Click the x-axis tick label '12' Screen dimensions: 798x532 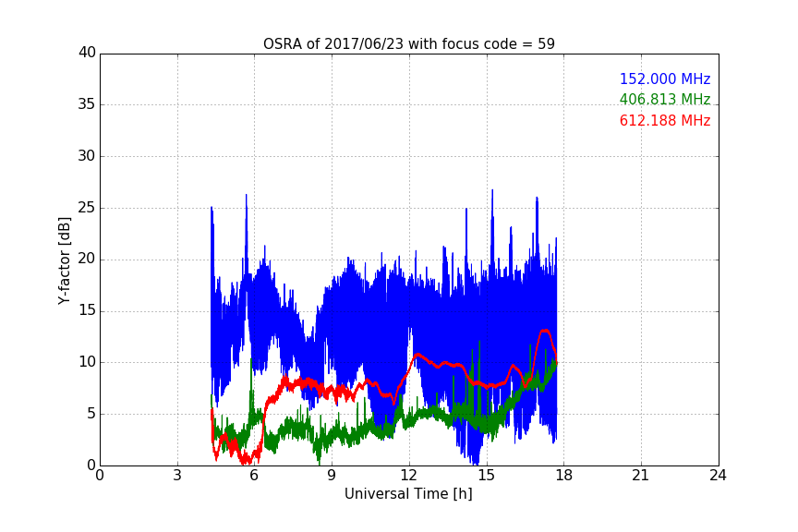pyautogui.click(x=408, y=476)
